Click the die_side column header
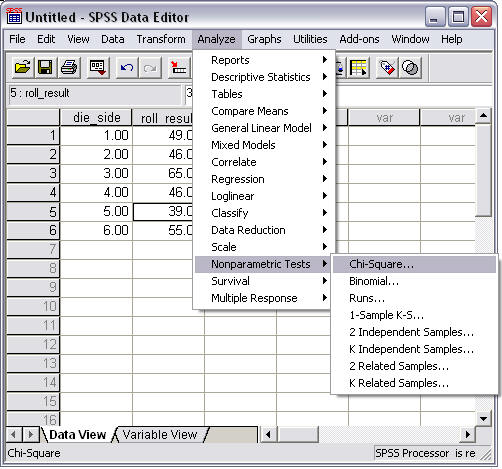The image size is (502, 469). [96, 117]
